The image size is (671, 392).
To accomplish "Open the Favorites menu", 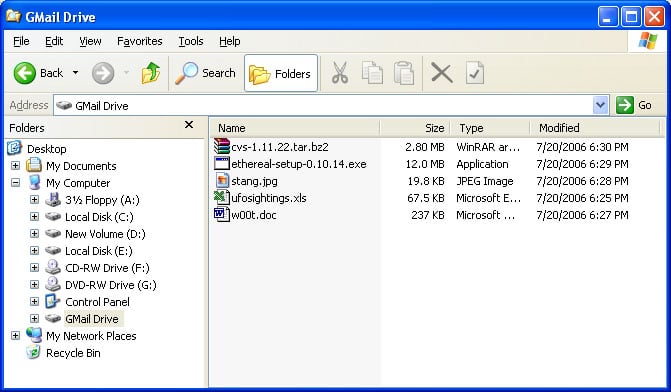I will (x=140, y=41).
